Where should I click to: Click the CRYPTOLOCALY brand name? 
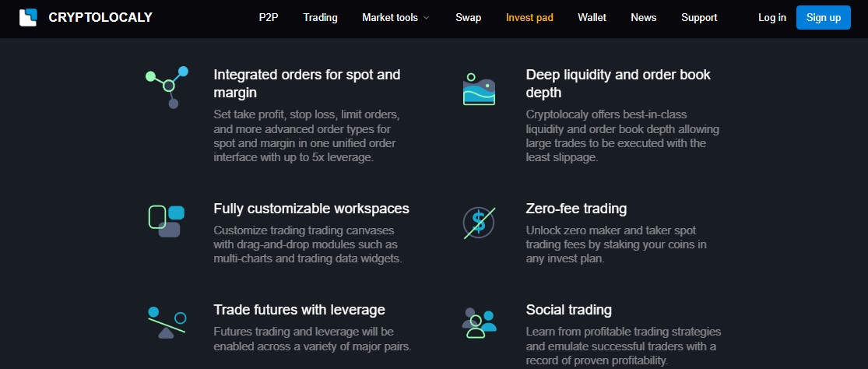coord(100,17)
